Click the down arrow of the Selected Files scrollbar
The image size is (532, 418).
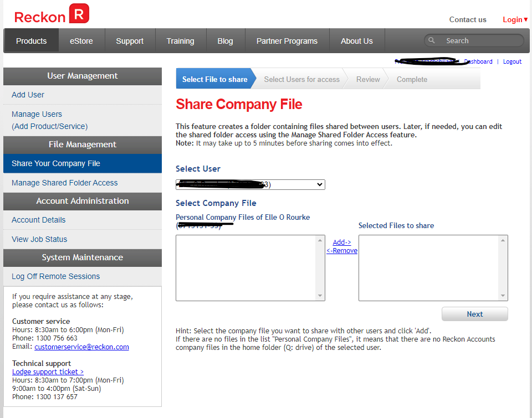click(x=503, y=296)
